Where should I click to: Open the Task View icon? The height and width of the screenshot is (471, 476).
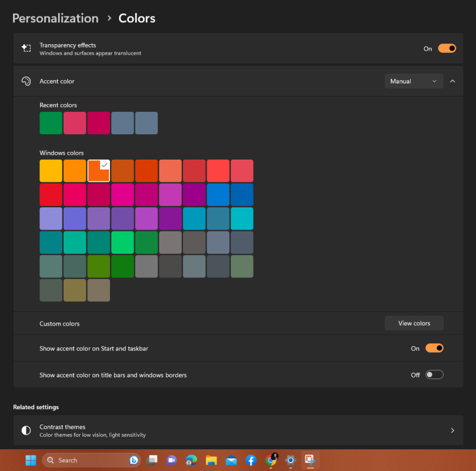(x=152, y=460)
